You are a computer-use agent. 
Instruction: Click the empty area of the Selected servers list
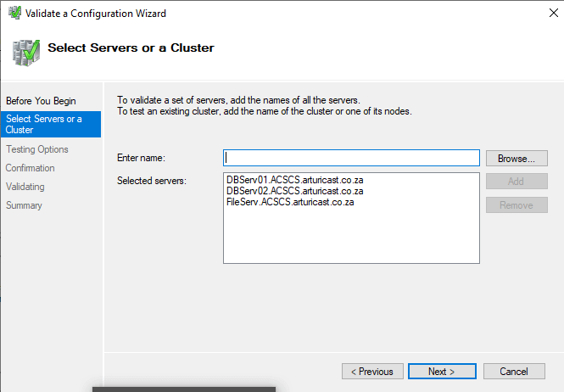tap(351, 238)
